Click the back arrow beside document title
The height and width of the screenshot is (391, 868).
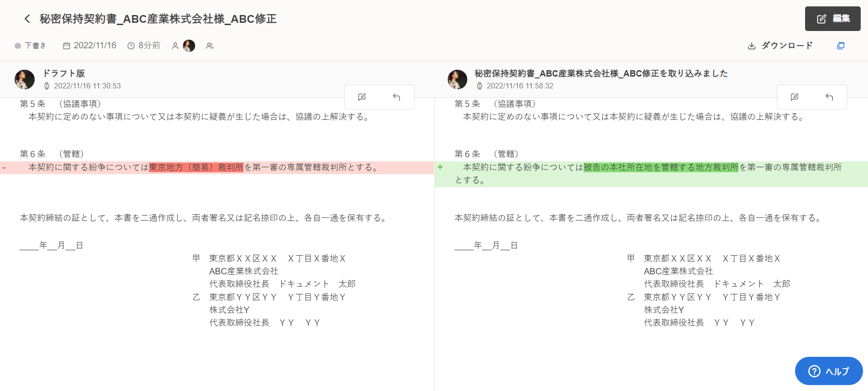(27, 19)
